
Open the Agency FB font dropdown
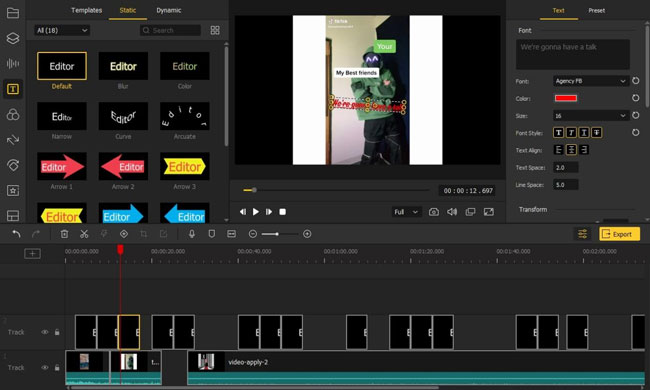click(590, 81)
